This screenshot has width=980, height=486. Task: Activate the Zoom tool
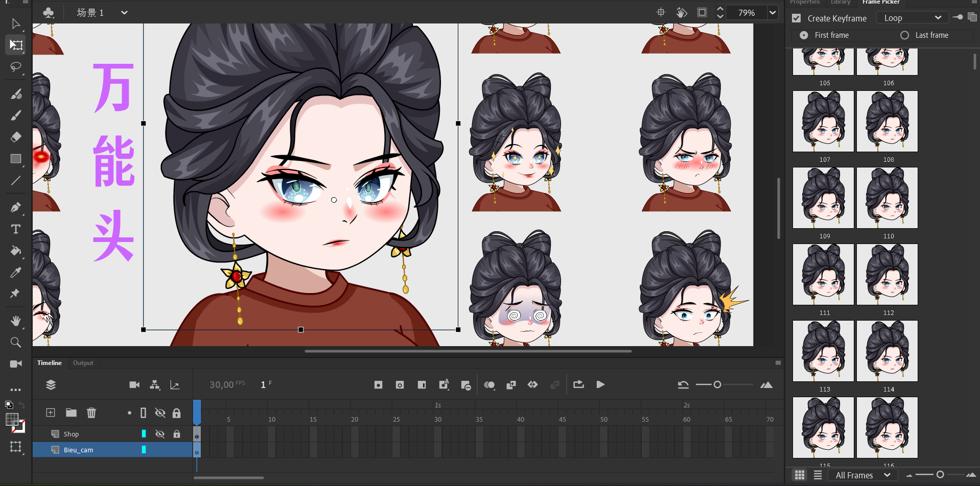point(16,342)
